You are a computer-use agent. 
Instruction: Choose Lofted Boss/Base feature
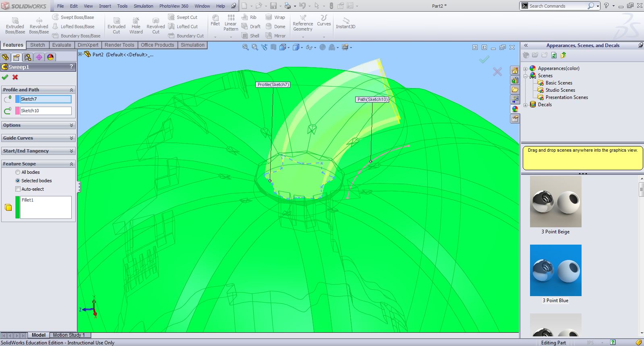pos(73,27)
